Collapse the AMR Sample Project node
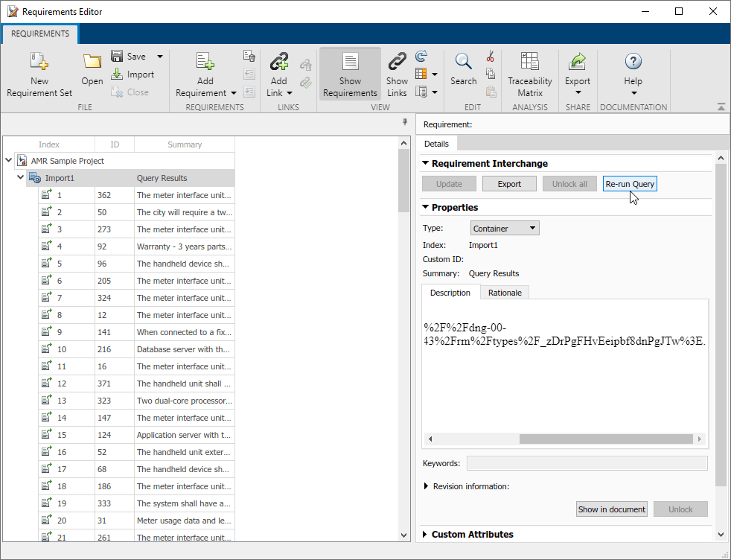Viewport: 731px width, 560px height. click(8, 160)
